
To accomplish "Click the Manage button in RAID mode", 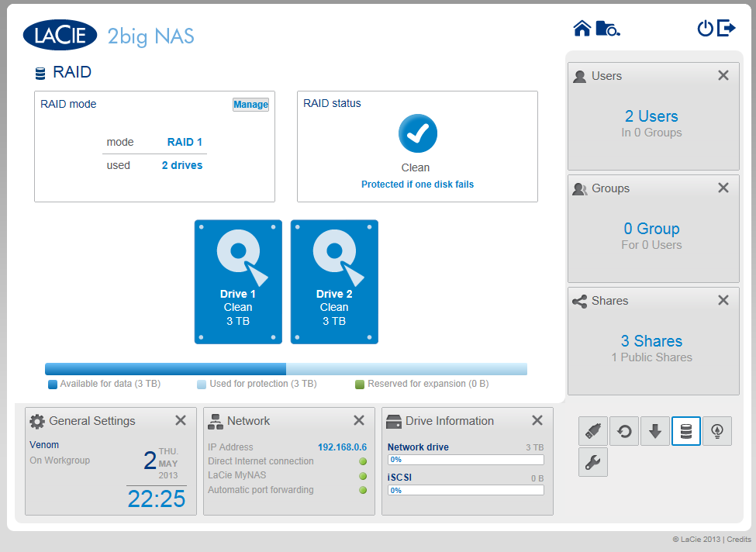I will coord(250,105).
